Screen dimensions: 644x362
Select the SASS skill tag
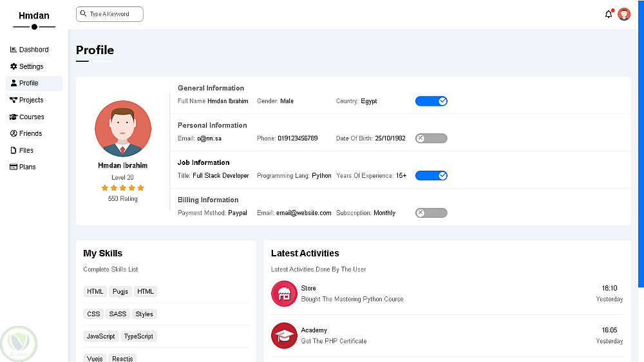point(117,314)
